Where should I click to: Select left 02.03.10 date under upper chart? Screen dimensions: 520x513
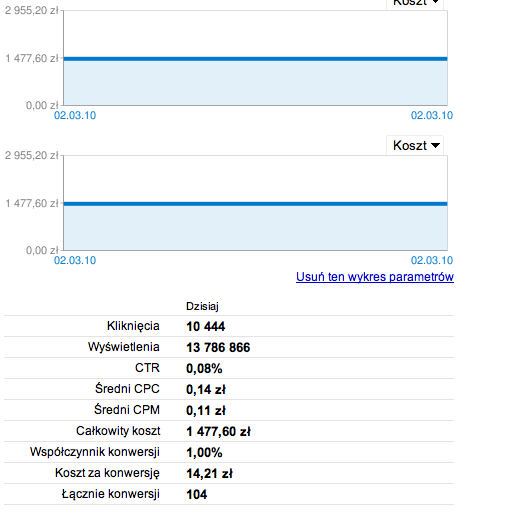pos(75,115)
